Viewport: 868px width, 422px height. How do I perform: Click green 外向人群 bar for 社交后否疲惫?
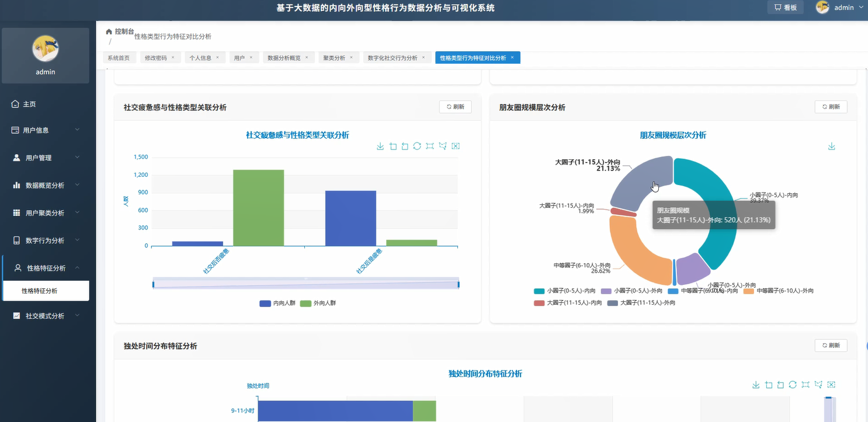click(x=258, y=208)
